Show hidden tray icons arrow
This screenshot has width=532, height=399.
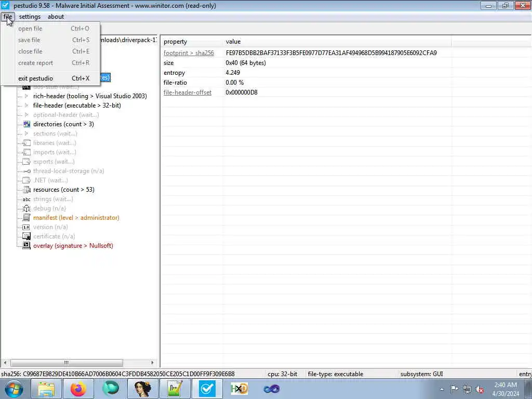[x=442, y=389]
